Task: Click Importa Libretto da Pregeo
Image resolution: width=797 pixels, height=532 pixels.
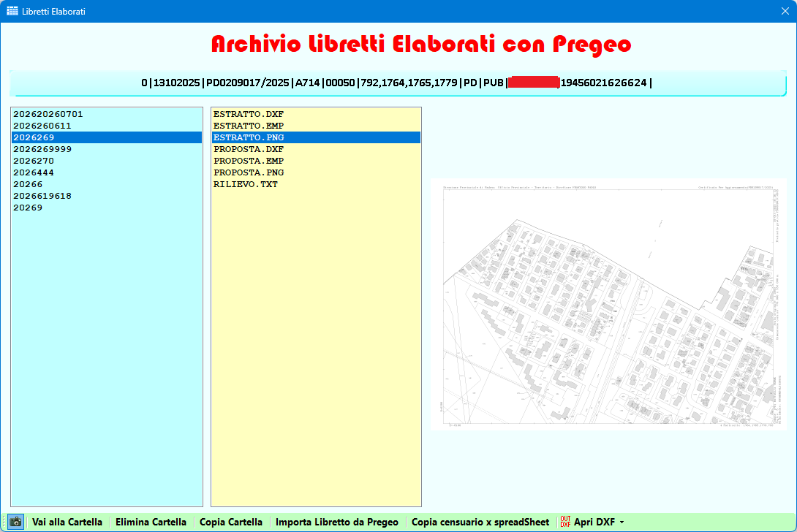Action: point(337,522)
